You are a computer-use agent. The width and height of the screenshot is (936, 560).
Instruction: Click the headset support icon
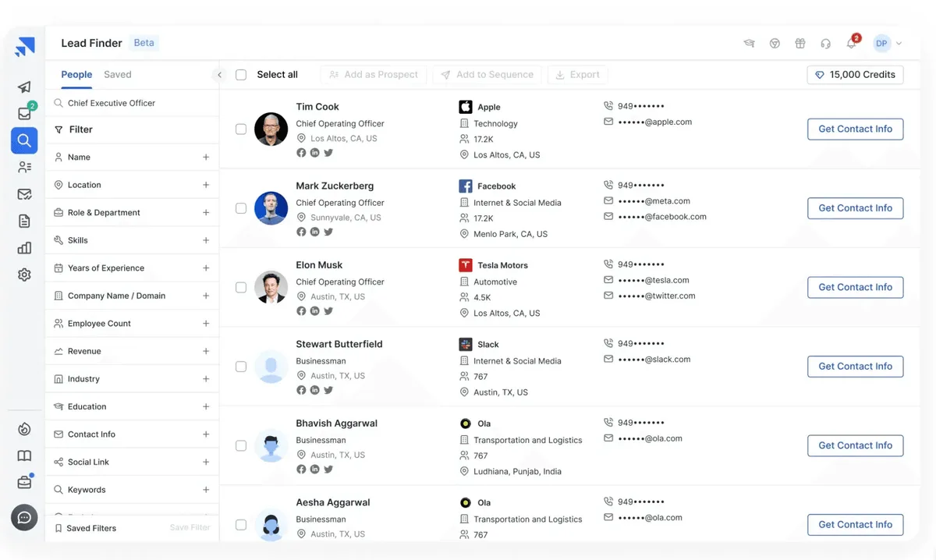pyautogui.click(x=825, y=44)
